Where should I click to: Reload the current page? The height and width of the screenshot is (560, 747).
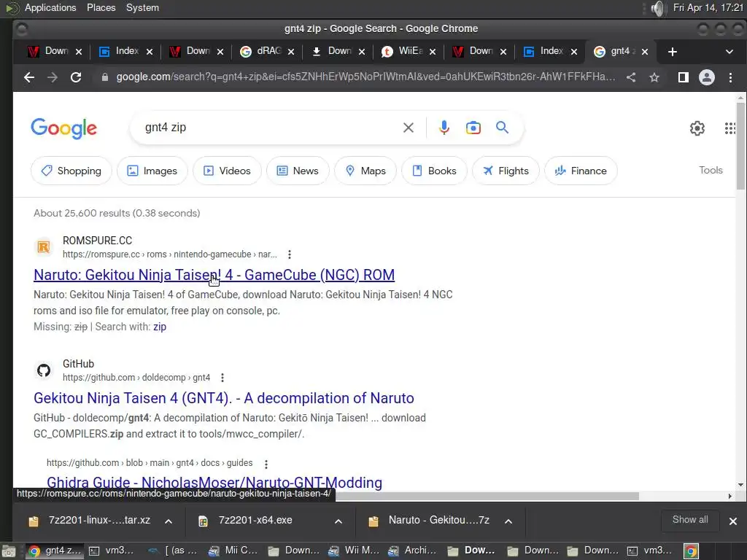pyautogui.click(x=76, y=77)
